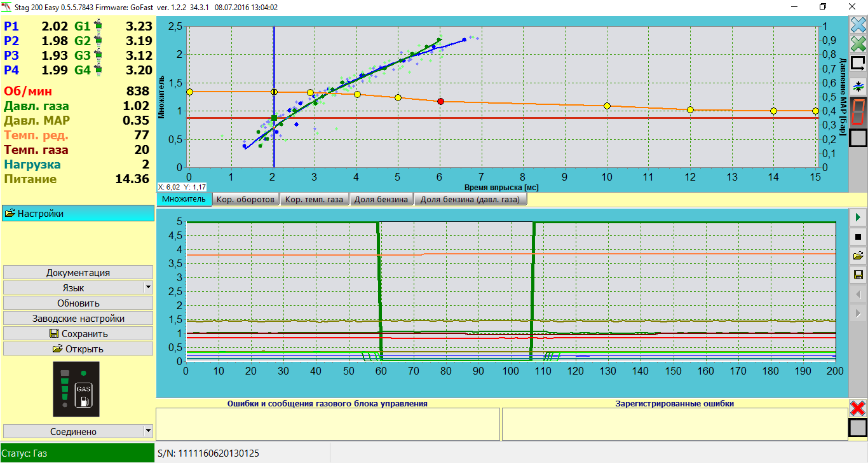Start oscilloscope recording with green play icon
The height and width of the screenshot is (463, 868).
pos(858,218)
